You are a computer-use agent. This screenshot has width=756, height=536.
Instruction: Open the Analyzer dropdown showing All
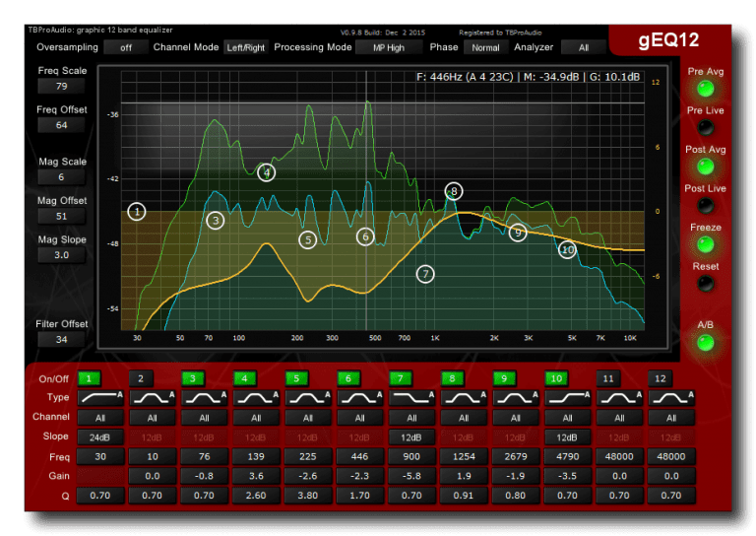pyautogui.click(x=584, y=47)
